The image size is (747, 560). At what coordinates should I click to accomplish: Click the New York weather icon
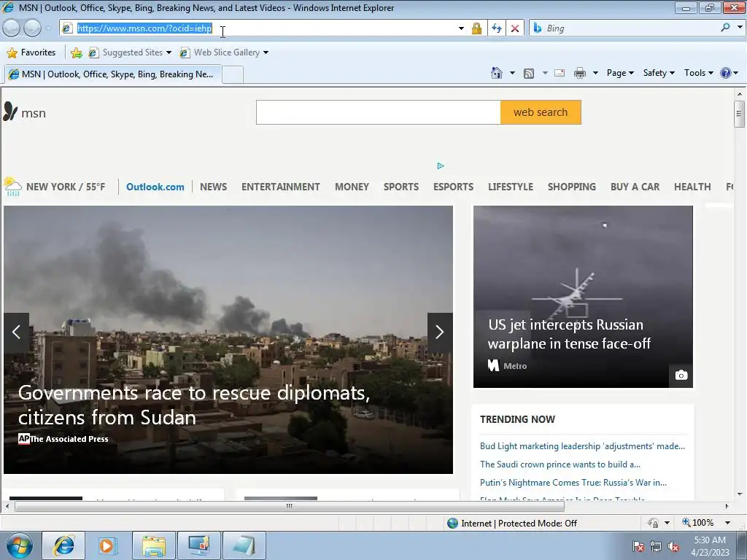tap(12, 186)
